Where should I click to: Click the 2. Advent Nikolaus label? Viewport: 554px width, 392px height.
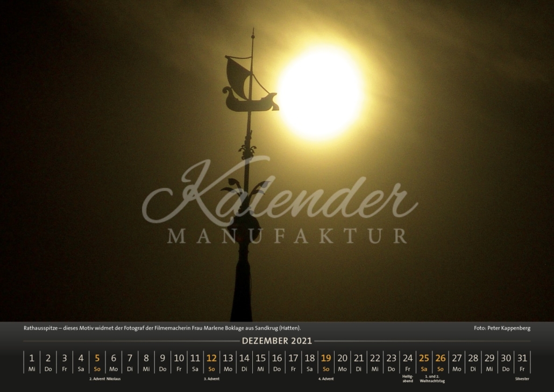coord(105,379)
